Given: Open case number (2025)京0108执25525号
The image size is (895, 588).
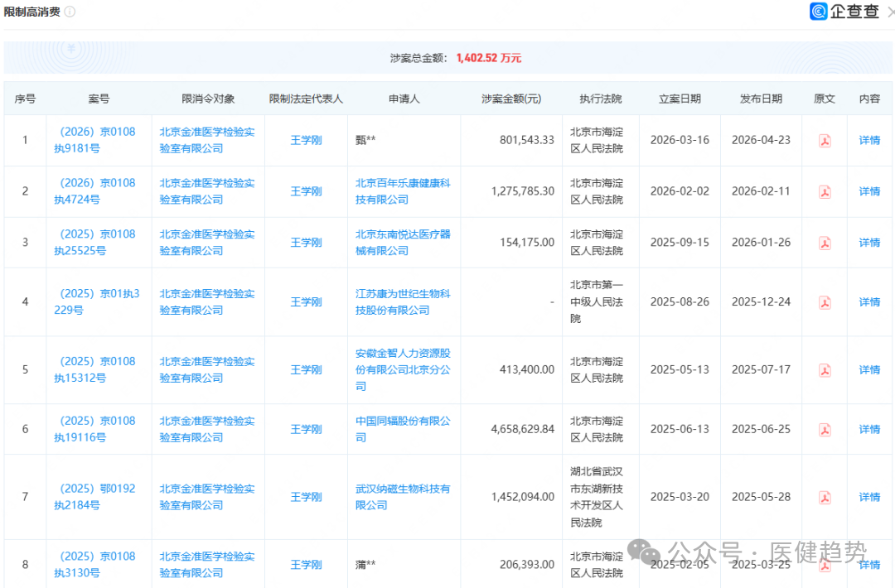Looking at the screenshot, I should [95, 243].
